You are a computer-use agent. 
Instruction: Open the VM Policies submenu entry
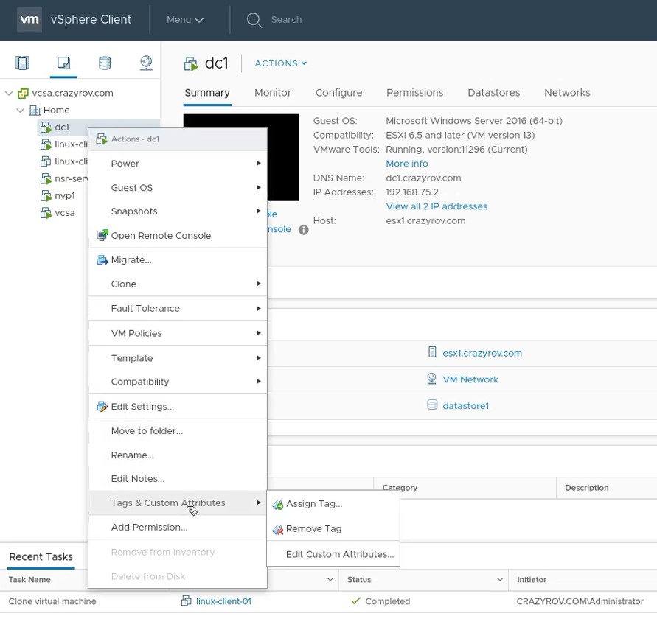[178, 333]
